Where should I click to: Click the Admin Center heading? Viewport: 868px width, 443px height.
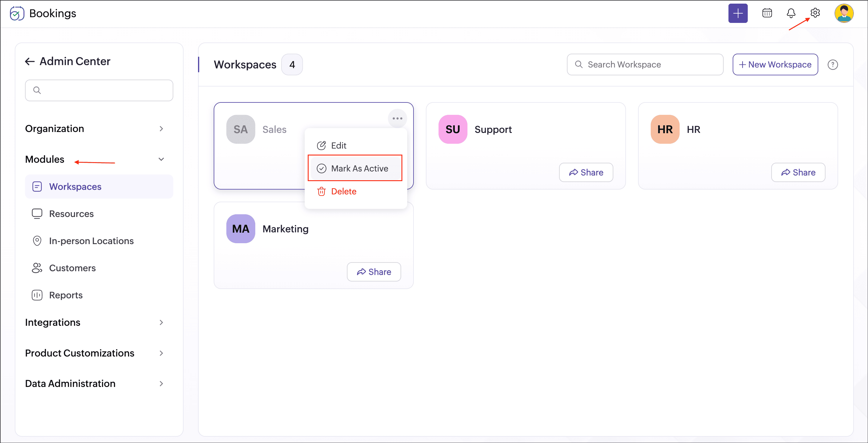pyautogui.click(x=75, y=61)
